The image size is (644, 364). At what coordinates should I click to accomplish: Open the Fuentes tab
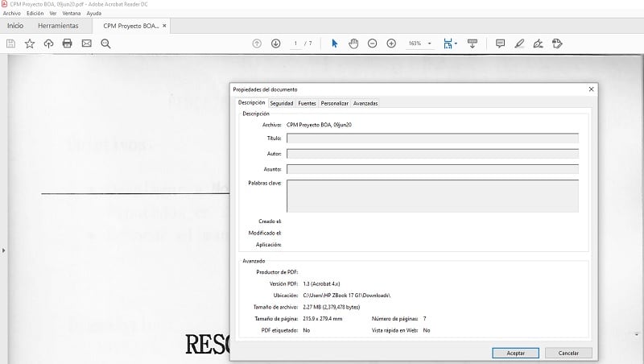307,103
